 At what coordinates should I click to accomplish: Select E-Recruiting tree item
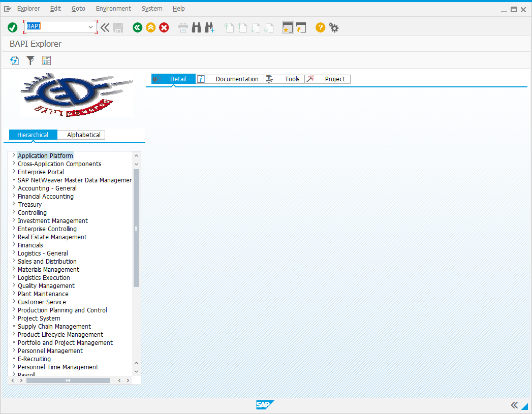click(x=34, y=359)
